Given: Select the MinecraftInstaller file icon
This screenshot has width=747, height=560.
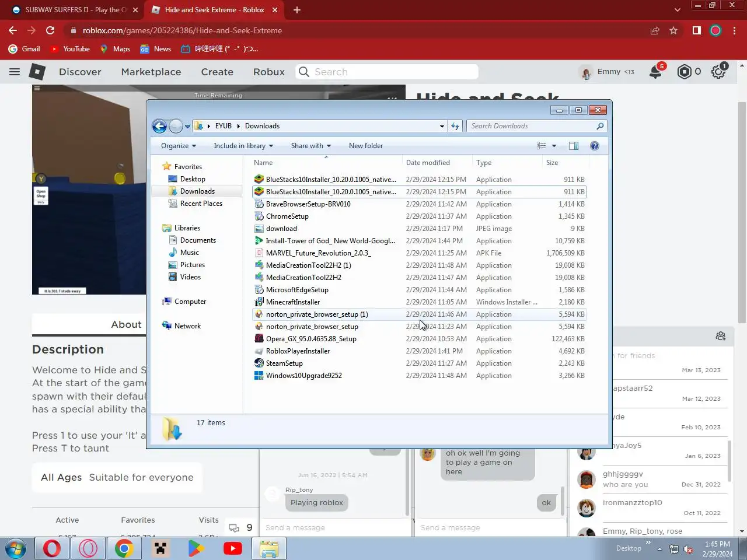Looking at the screenshot, I should [x=259, y=302].
